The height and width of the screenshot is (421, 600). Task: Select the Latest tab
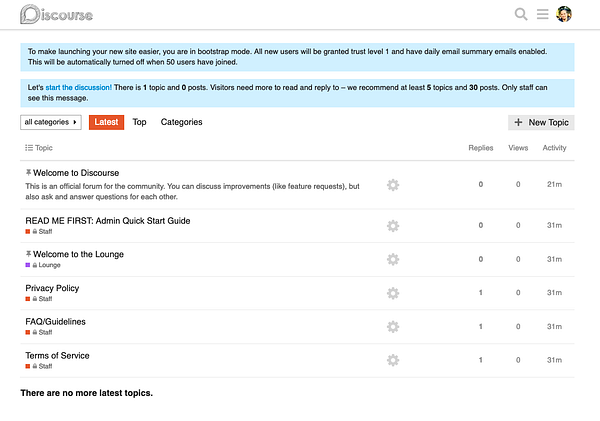(x=106, y=122)
